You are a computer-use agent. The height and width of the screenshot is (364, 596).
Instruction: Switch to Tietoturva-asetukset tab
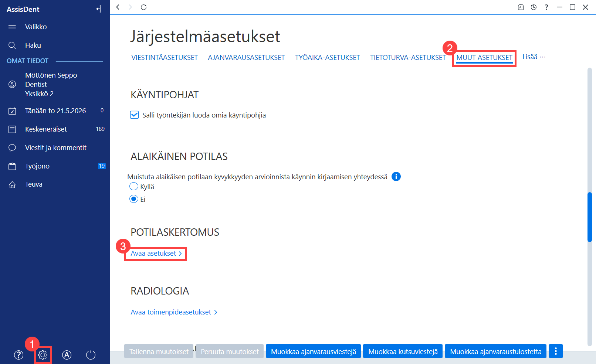click(x=408, y=58)
